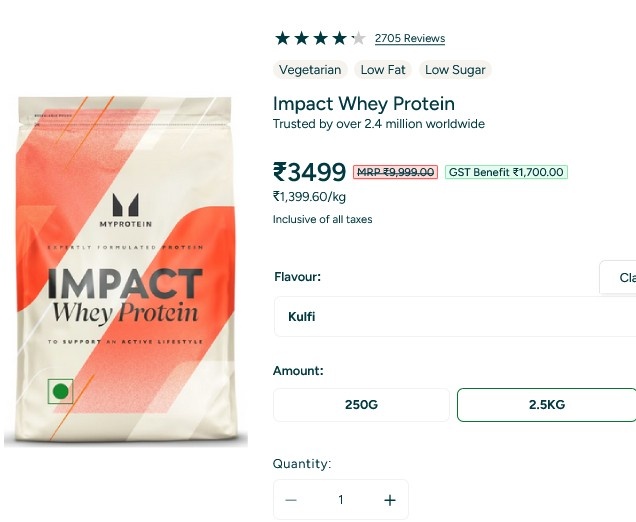Viewport: 636px width, 522px height.
Task: Click the Low Sugar tag
Action: tap(455, 70)
